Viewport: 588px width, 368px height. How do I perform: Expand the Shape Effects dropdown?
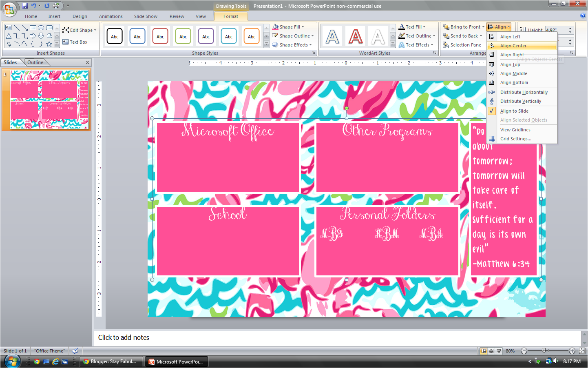point(311,45)
